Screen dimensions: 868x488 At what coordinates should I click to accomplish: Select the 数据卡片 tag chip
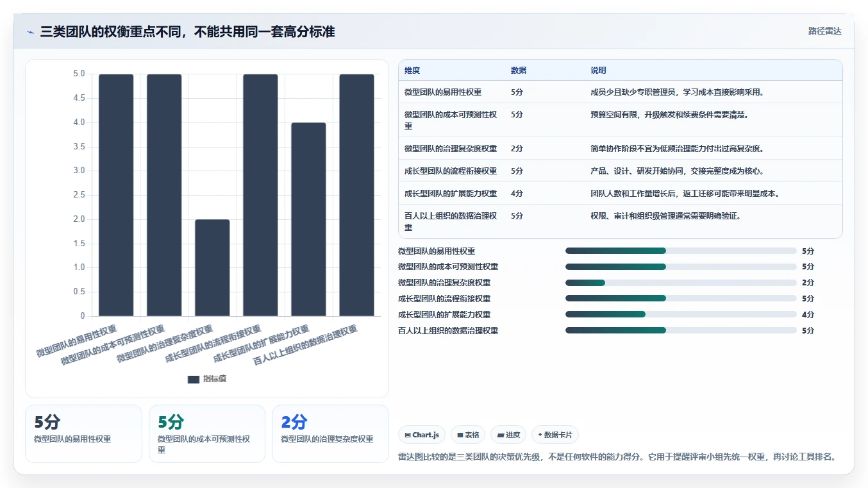coord(555,435)
